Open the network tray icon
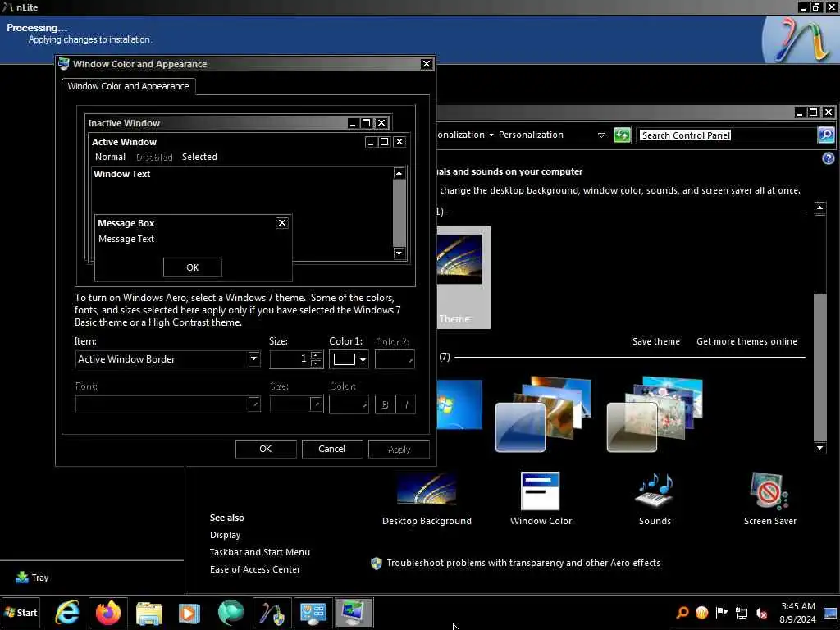The height and width of the screenshot is (630, 840). pos(742,612)
